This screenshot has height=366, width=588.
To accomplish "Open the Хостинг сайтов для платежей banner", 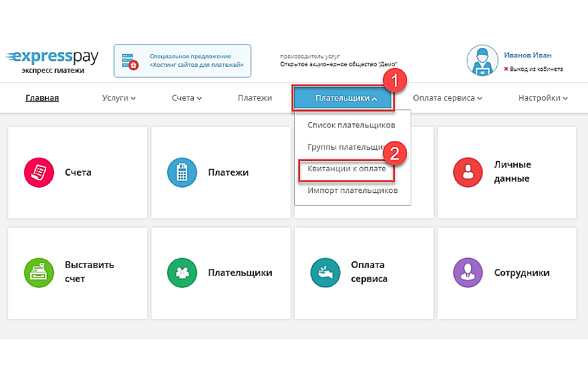I will click(182, 61).
